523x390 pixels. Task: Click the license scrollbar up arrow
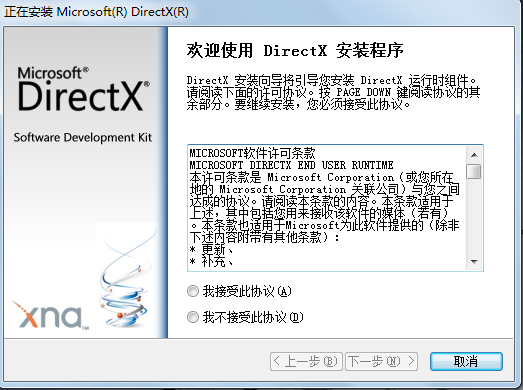474,155
